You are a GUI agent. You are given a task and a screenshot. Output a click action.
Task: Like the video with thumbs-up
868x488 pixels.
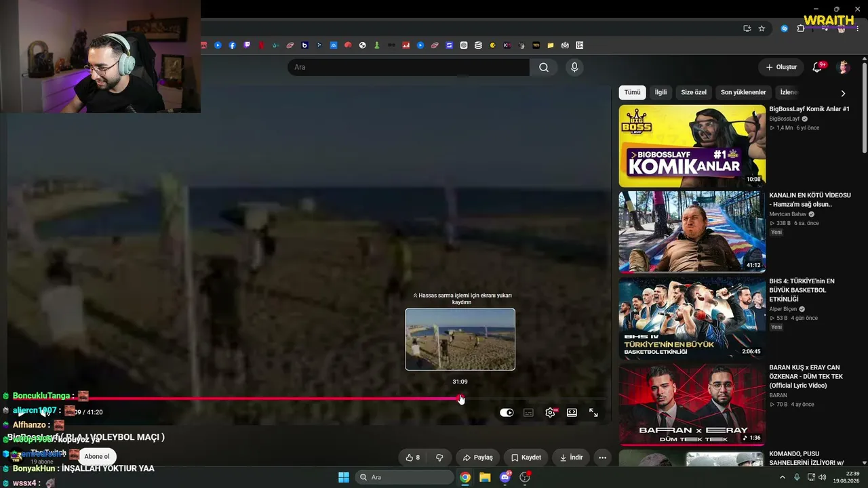click(413, 457)
